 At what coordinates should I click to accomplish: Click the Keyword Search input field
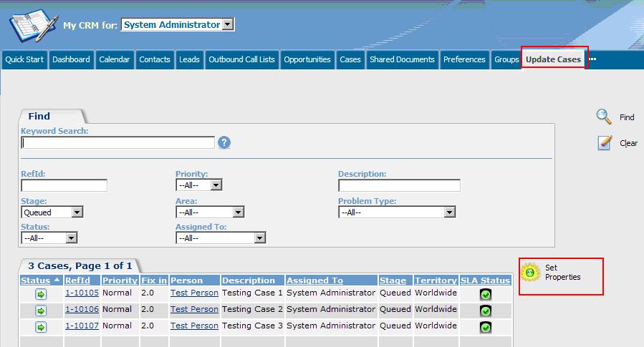117,143
